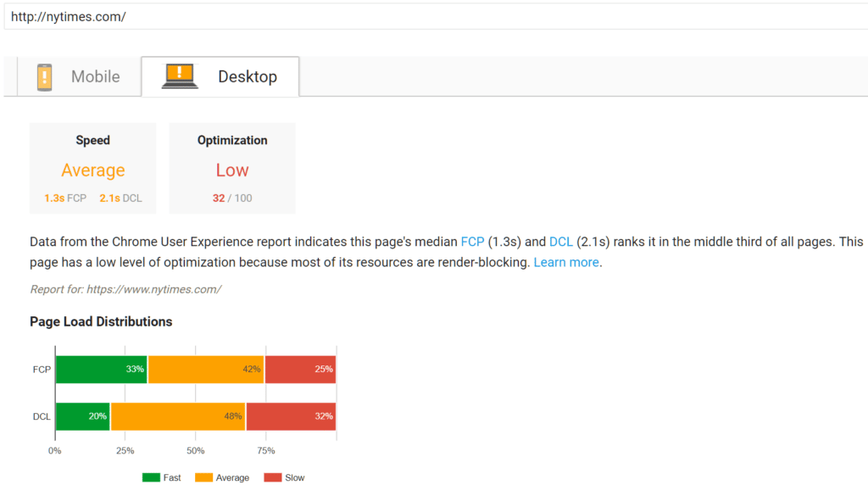Screen dimensions: 868x496
Task: Click the Low optimization rating
Action: pos(232,170)
